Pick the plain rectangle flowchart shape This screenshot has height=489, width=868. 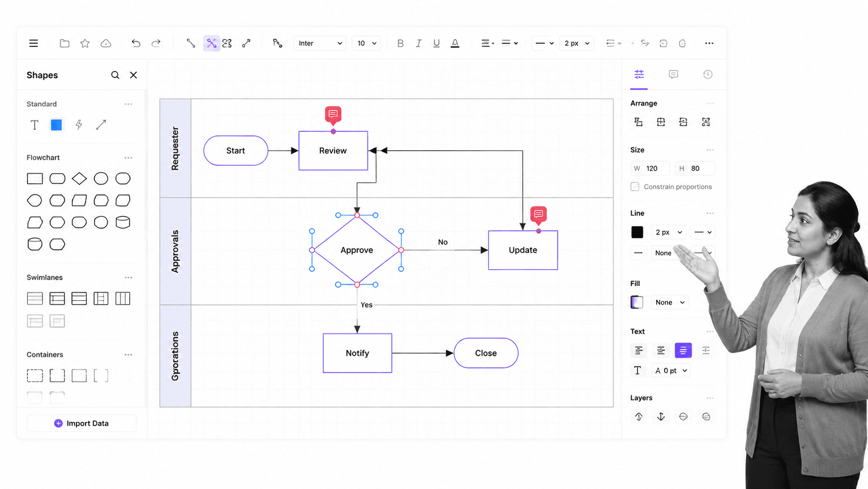tap(35, 179)
